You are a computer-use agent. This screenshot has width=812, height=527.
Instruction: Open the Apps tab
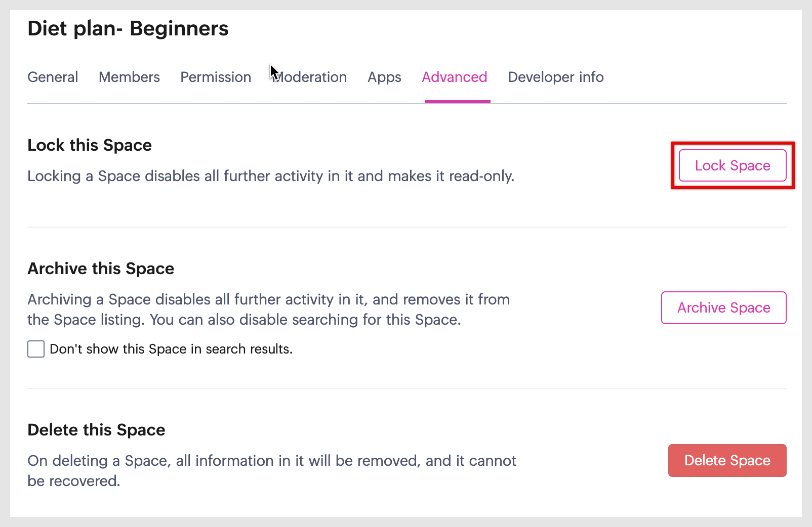point(384,77)
